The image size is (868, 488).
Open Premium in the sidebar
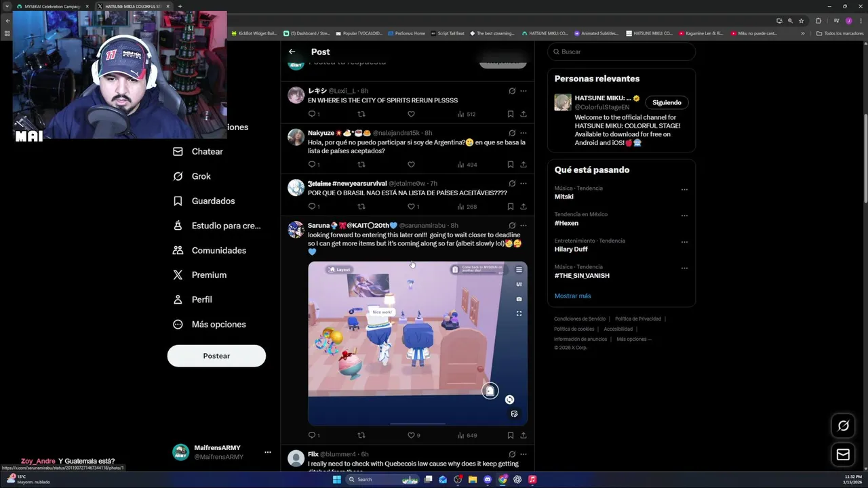point(200,274)
